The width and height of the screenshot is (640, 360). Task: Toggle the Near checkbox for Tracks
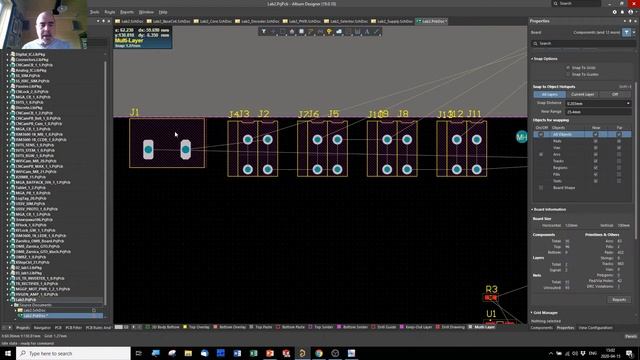(596, 161)
